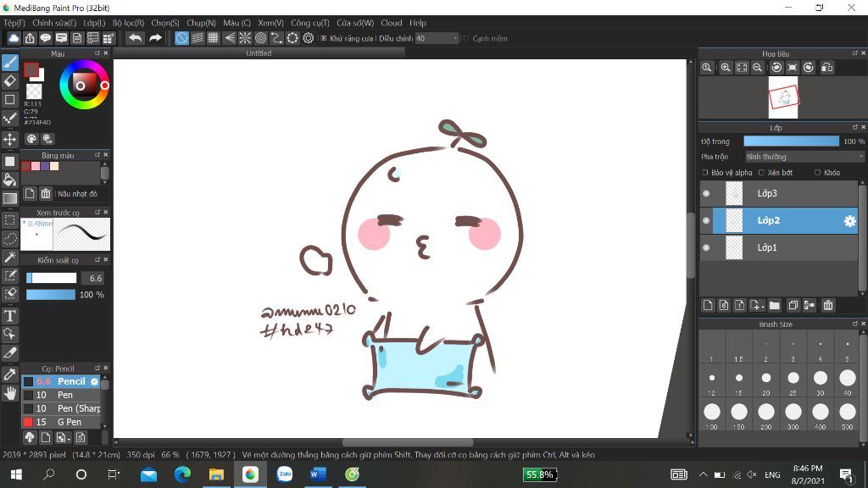868x488 pixels.
Task: Open the Pha trộn blend mode dropdown
Action: tap(805, 157)
